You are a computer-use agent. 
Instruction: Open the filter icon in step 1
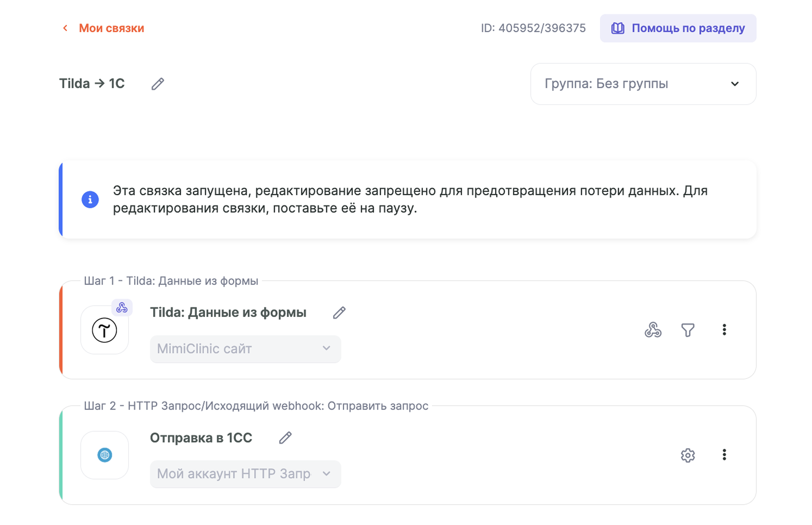(x=688, y=330)
